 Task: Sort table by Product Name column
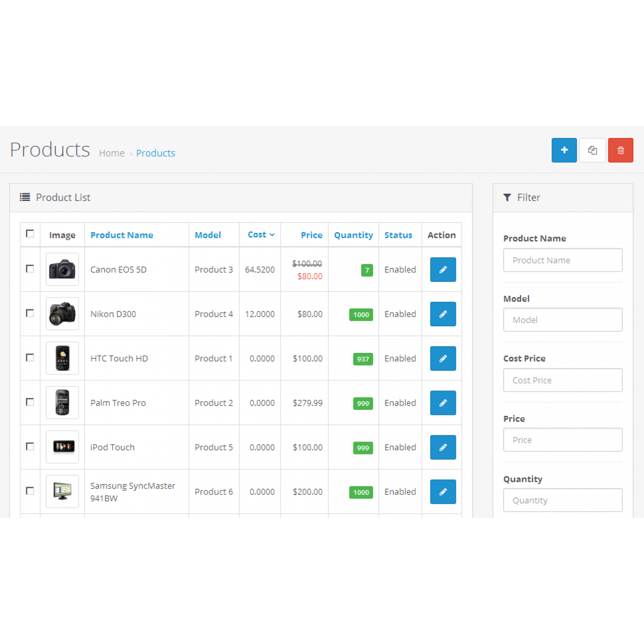pos(121,235)
